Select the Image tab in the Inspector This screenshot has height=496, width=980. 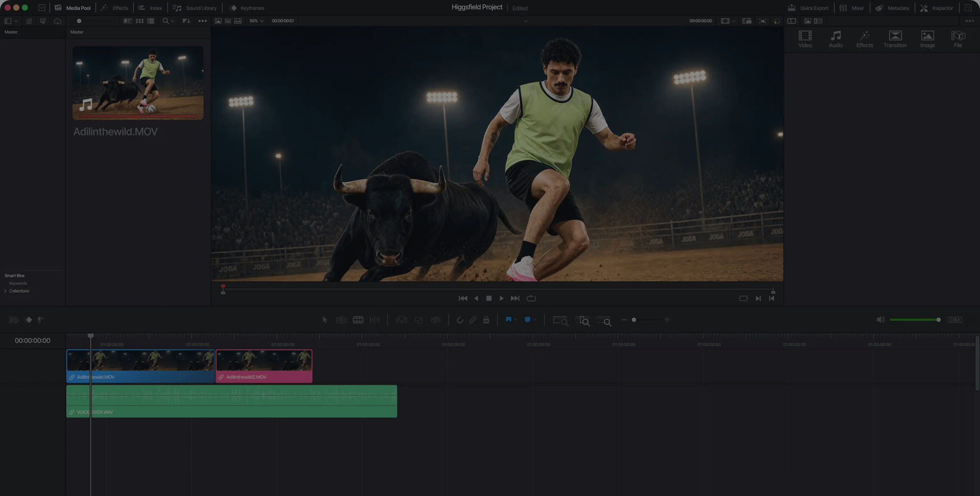[927, 39]
